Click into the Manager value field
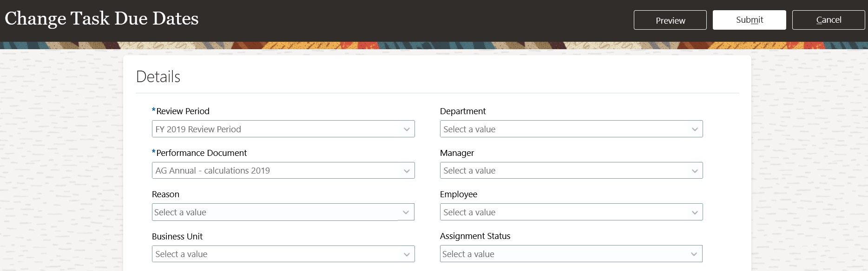Image resolution: width=868 pixels, height=271 pixels. [571, 170]
